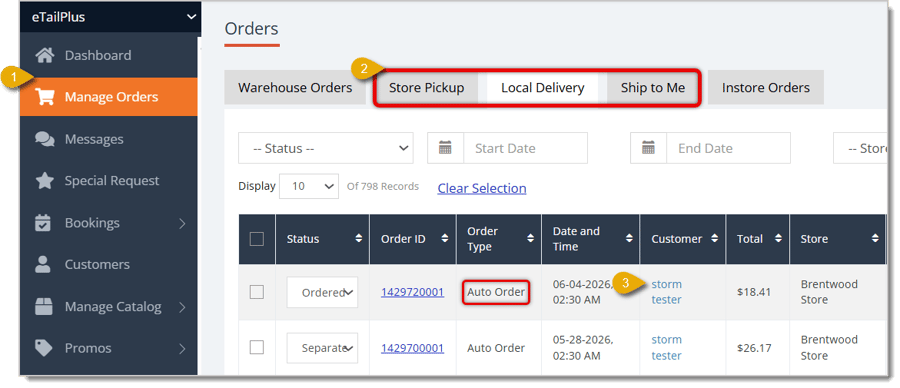
Task: Open storm tester customer on $18.41 order
Action: [x=666, y=292]
